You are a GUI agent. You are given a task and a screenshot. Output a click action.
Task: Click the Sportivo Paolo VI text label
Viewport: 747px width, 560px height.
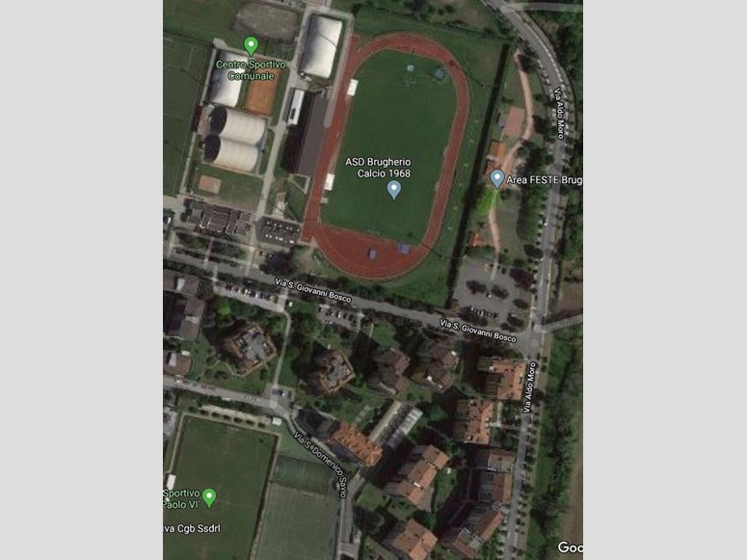181,498
